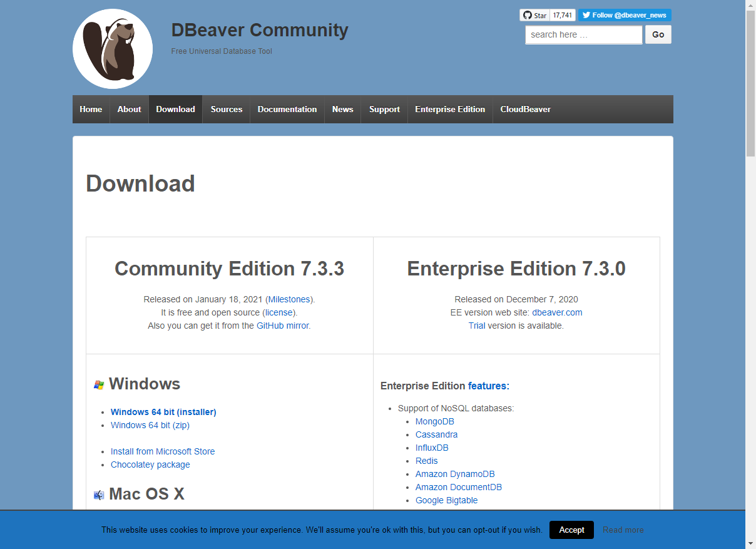This screenshot has width=756, height=549.
Task: Click the scrollbar down arrow
Action: coord(750,543)
